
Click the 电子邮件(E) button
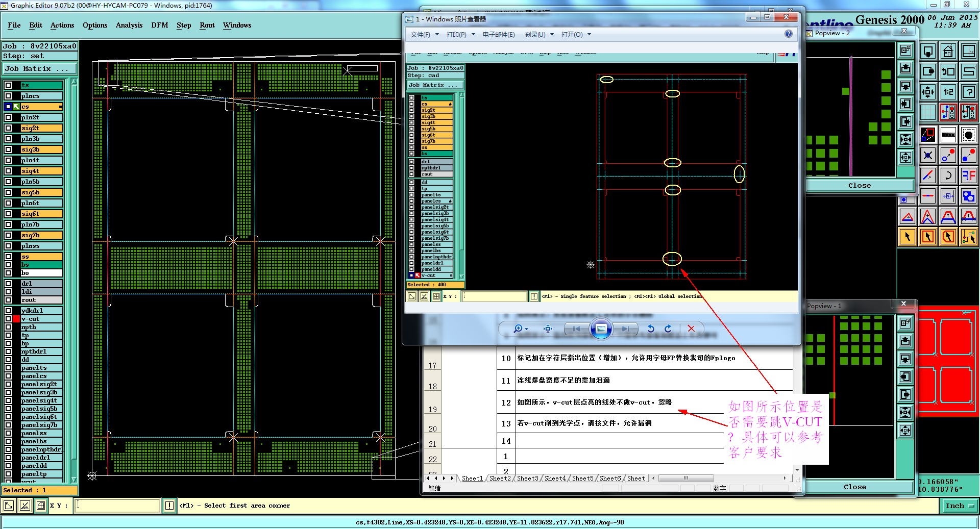pos(499,35)
